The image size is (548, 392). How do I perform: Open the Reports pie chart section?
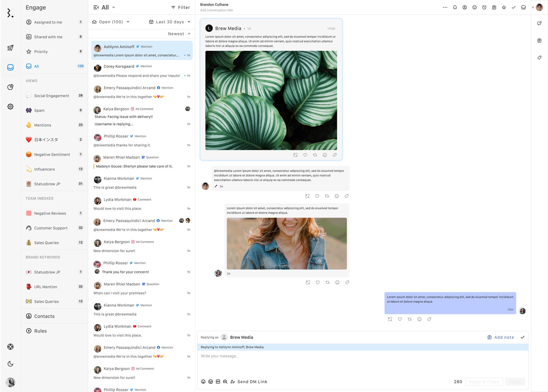(x=10, y=87)
